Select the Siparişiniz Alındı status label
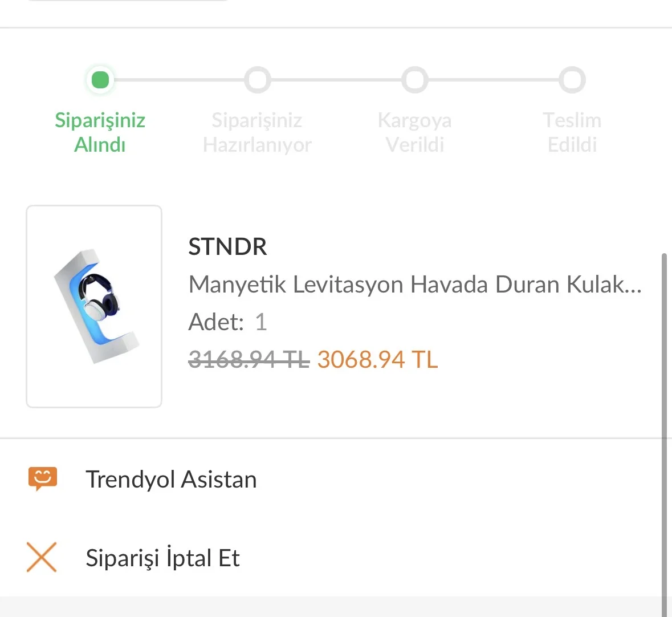The width and height of the screenshot is (672, 617). [100, 132]
